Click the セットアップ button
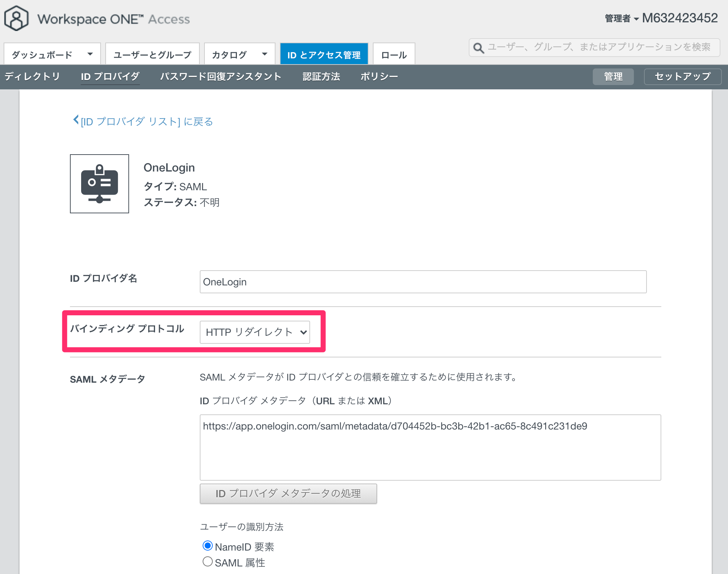728x574 pixels. pyautogui.click(x=683, y=77)
